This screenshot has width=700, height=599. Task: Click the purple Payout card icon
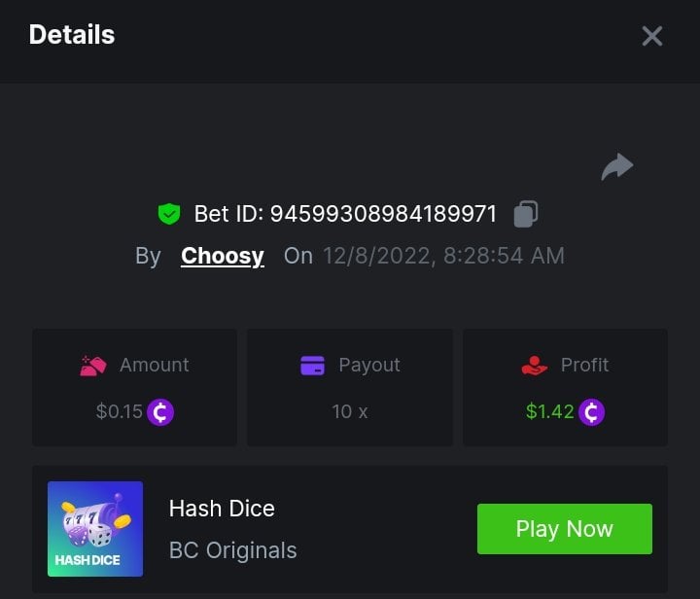312,366
